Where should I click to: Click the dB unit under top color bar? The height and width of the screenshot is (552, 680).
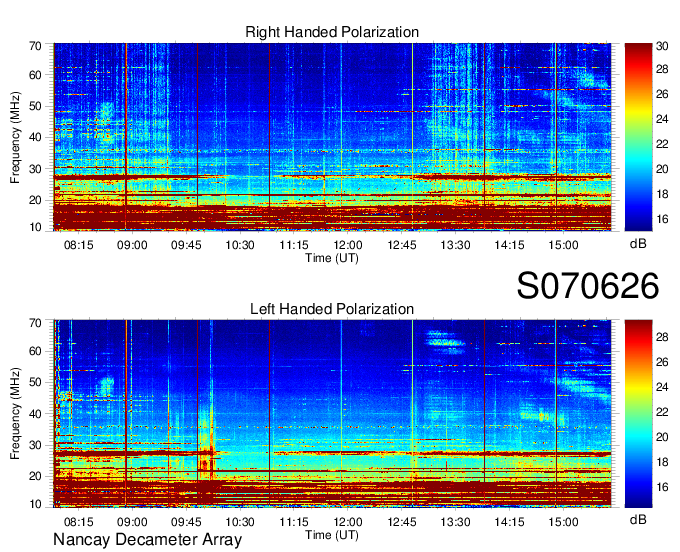point(638,243)
